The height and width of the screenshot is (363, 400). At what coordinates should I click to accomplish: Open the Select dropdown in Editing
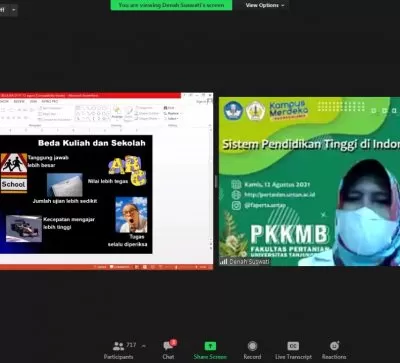[171, 119]
